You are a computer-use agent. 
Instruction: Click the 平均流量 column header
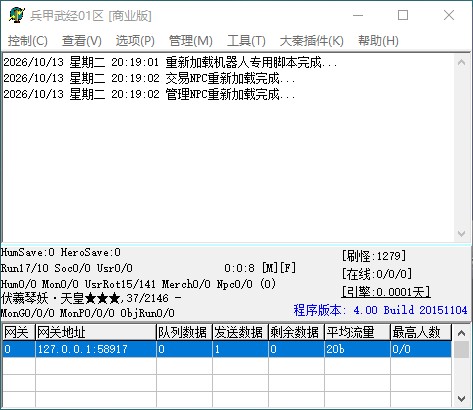(357, 332)
